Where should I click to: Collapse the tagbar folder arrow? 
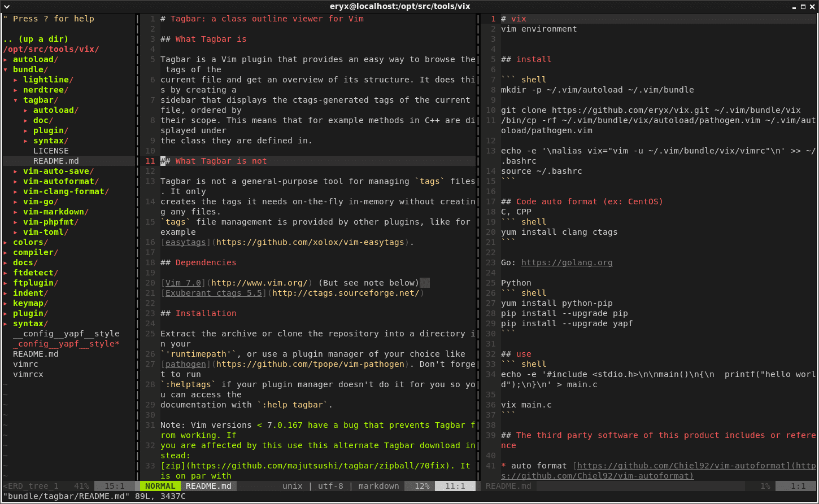pos(16,100)
